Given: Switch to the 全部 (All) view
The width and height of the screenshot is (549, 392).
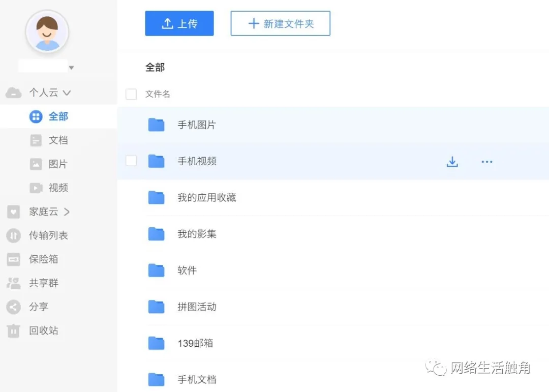Looking at the screenshot, I should pyautogui.click(x=58, y=116).
